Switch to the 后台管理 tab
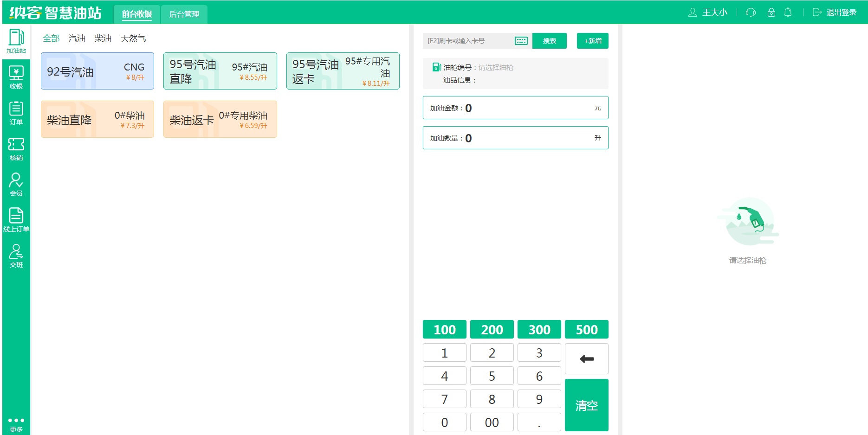The width and height of the screenshot is (868, 435). tap(184, 14)
